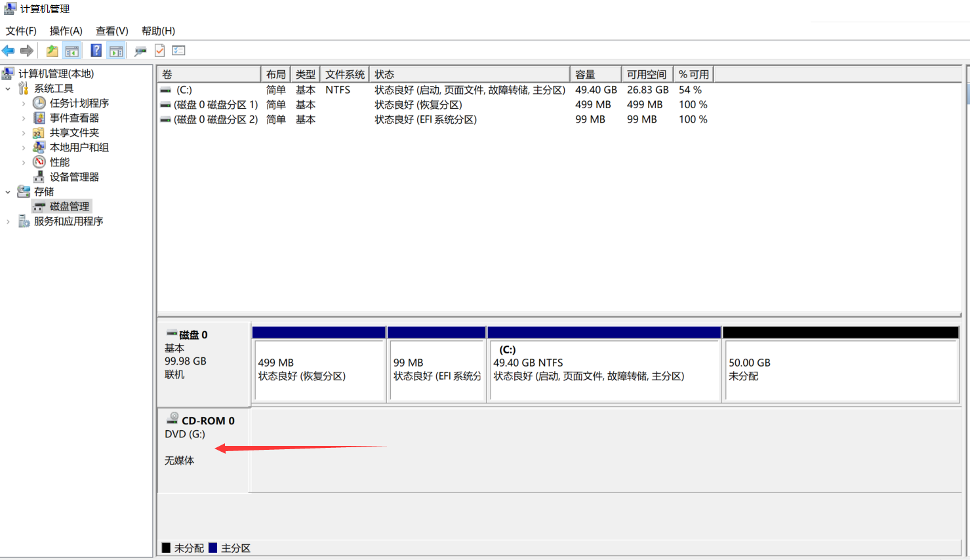Collapse the 系统工具 tree node
The image size is (970, 560).
pos(8,89)
